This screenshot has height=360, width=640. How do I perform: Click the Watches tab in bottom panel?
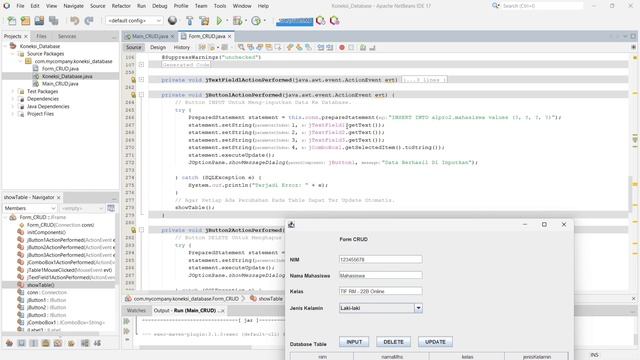tap(136, 311)
